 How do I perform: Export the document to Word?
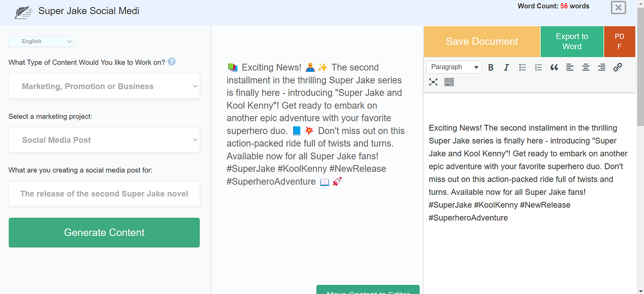(x=572, y=42)
